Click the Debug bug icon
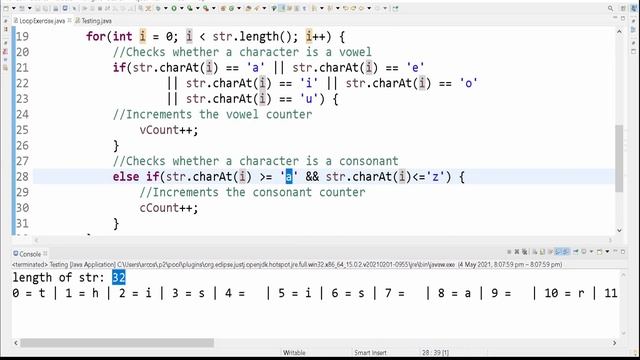The height and width of the screenshot is (360, 640). coord(158,8)
